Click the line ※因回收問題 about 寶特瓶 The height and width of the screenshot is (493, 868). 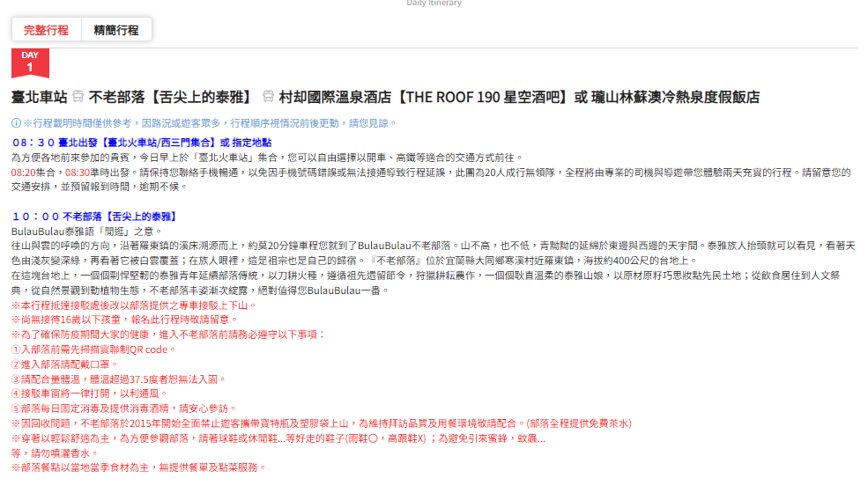(322, 423)
